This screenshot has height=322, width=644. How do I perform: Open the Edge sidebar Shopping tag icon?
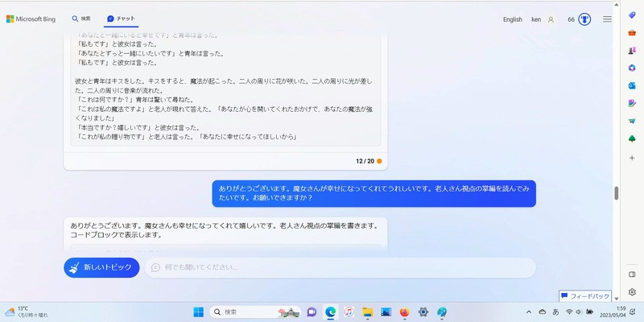tap(633, 15)
